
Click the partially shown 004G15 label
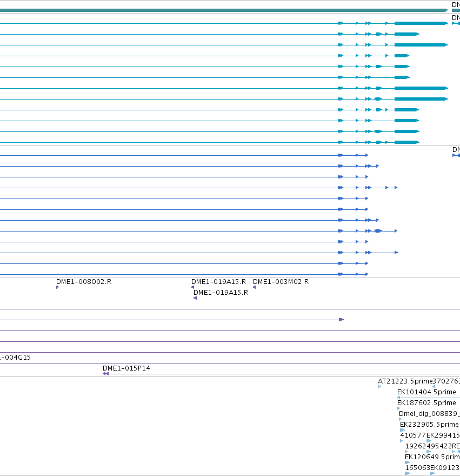click(15, 358)
